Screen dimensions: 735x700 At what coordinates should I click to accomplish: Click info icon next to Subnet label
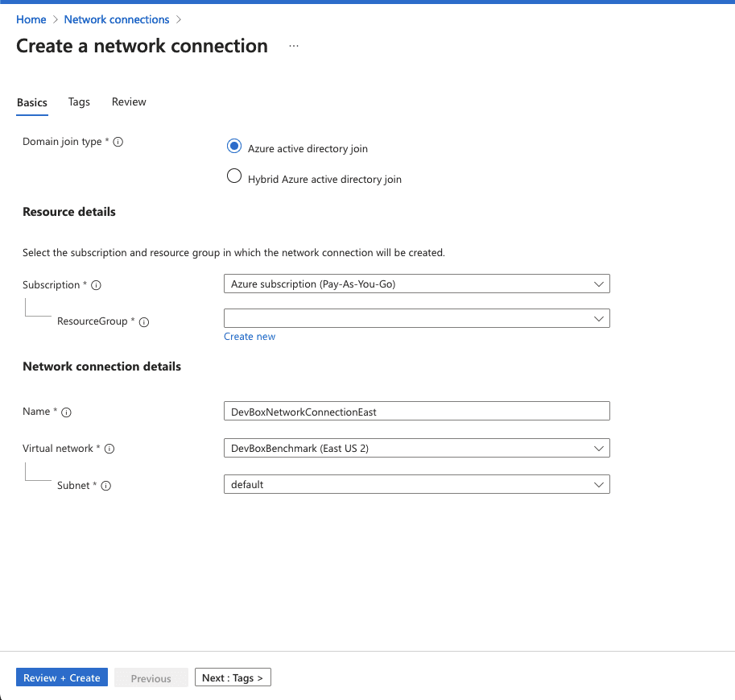[105, 486]
